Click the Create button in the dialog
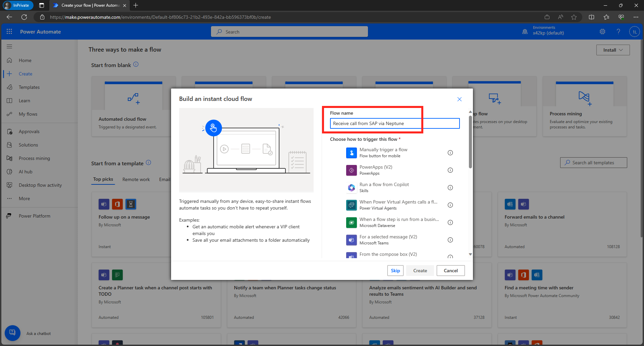644x346 pixels. point(420,271)
